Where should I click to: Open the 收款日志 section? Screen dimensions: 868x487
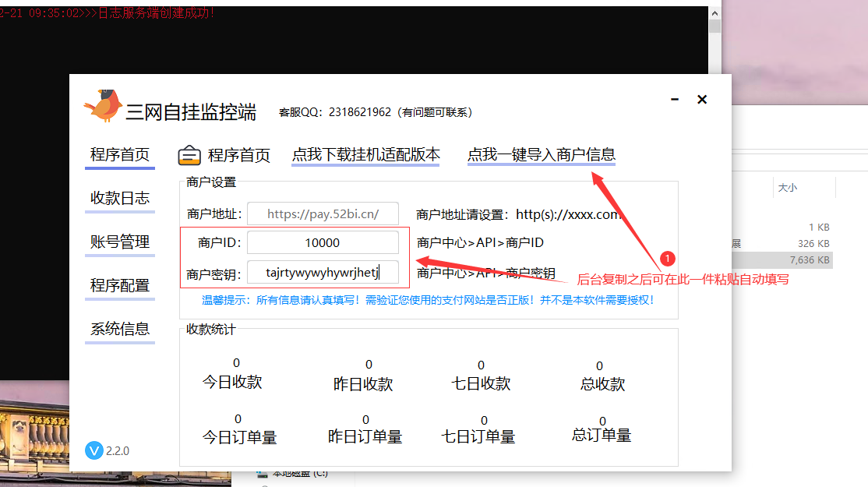119,198
